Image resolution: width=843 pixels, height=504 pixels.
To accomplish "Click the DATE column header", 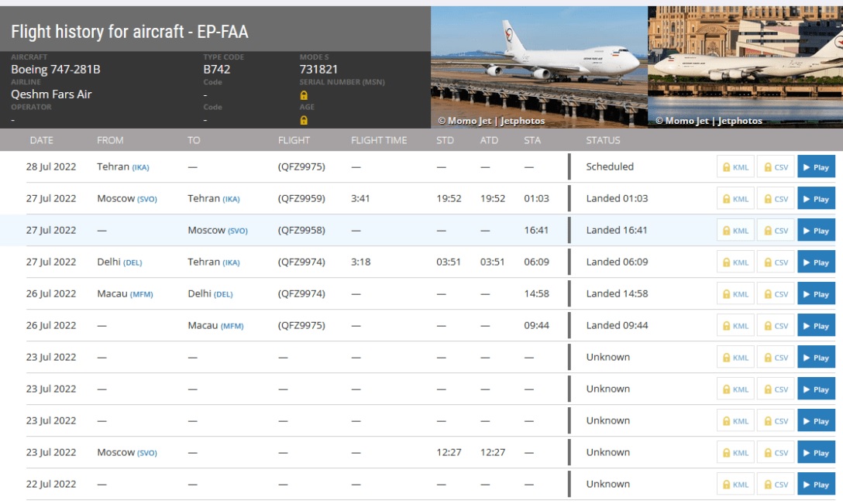I will [42, 140].
